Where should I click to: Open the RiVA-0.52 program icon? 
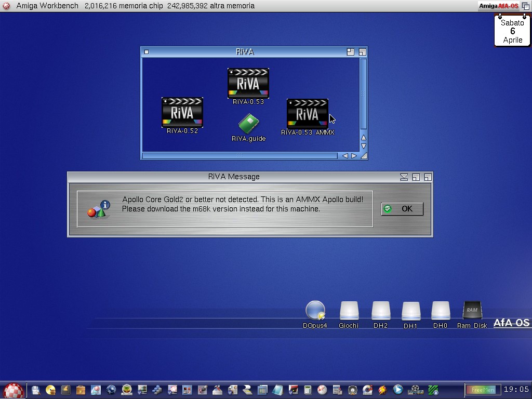click(182, 113)
